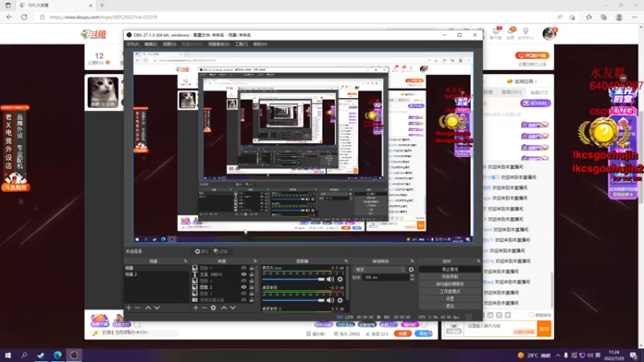Open source properties gear in Sources dock
Screen dimensions: 644x362
pyautogui.click(x=213, y=307)
